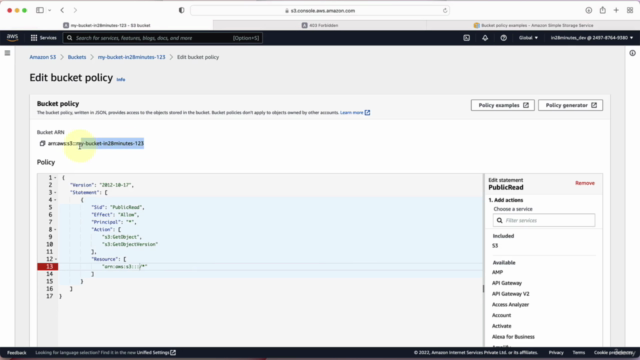Go forward with Safari forward arrow

[75, 10]
